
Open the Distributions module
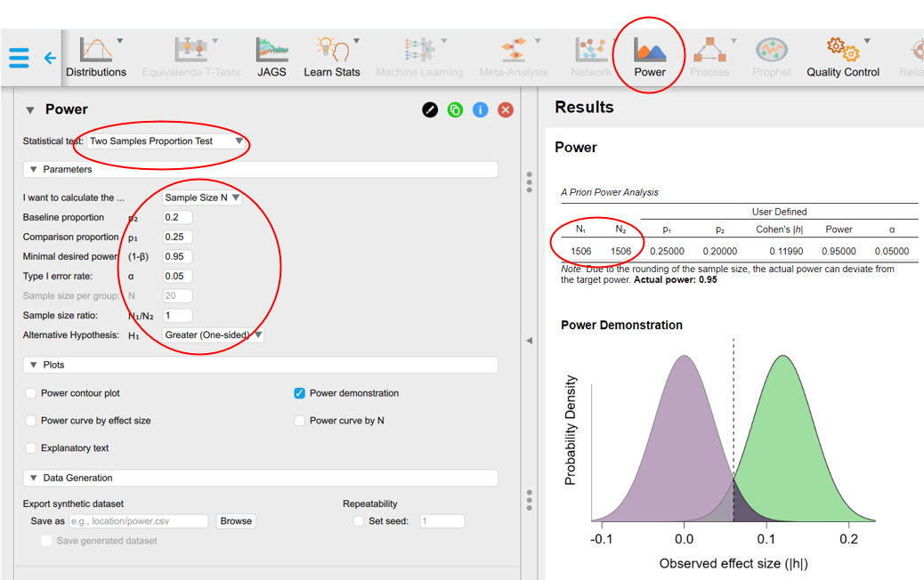pyautogui.click(x=96, y=57)
